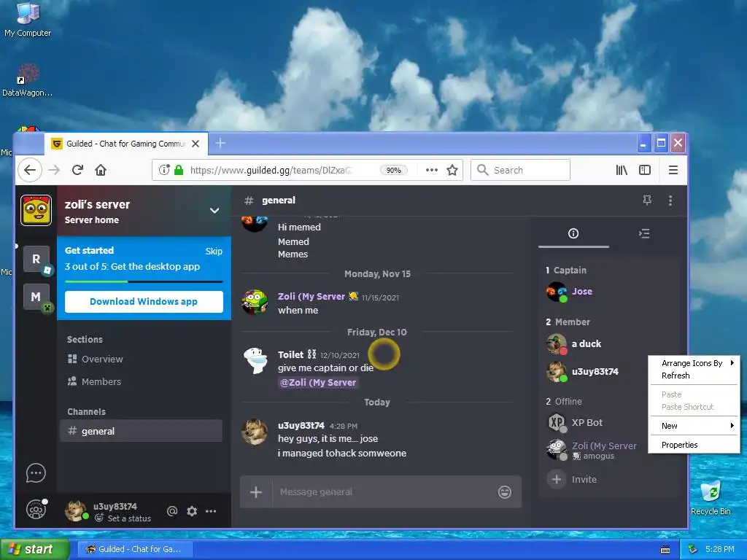Open the find-teams icon at bottom left
The height and width of the screenshot is (560, 747).
tap(36, 510)
